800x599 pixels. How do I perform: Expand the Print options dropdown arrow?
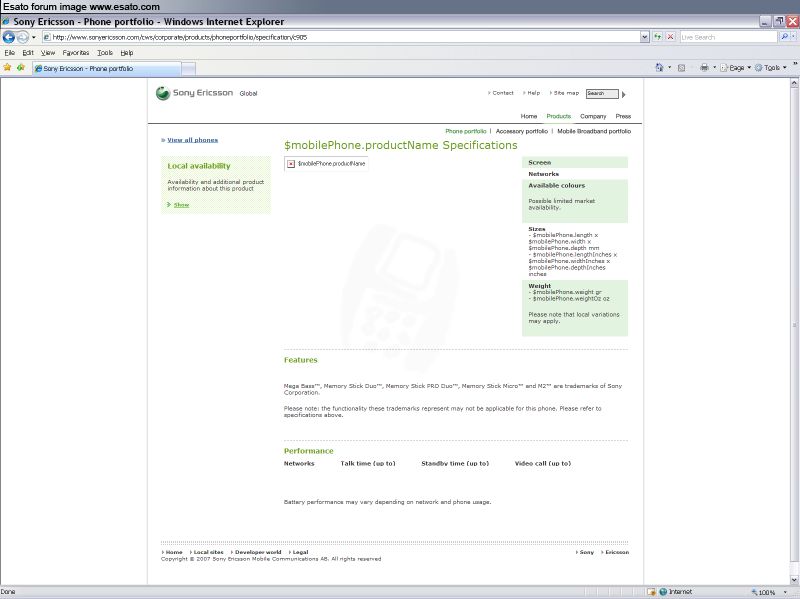click(714, 67)
